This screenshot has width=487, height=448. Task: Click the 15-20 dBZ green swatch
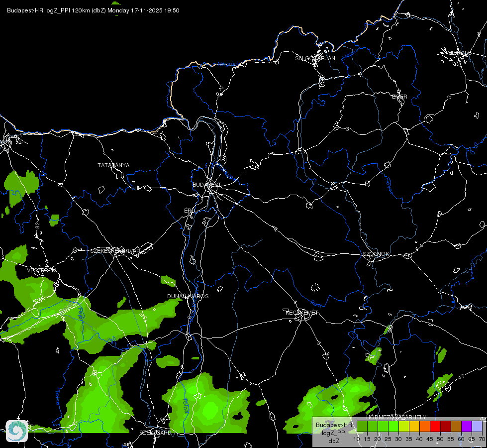coord(373,426)
